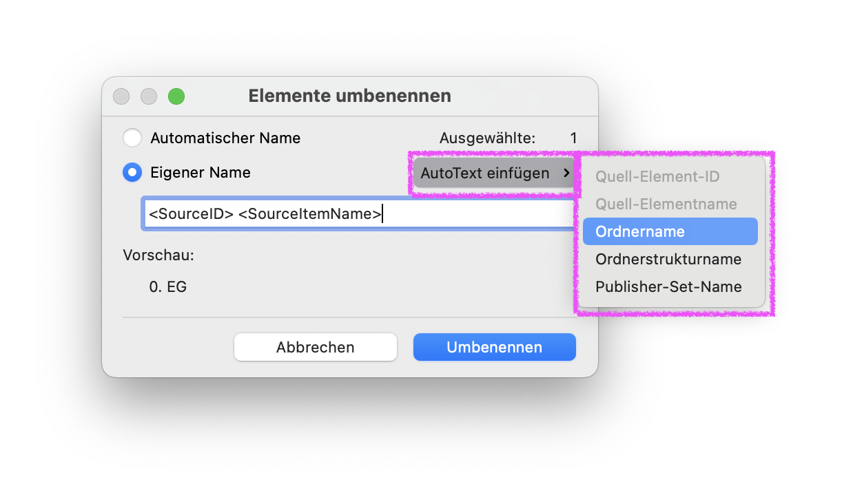Click the Elemente umbenennen title bar
This screenshot has height=504, width=842.
350,96
